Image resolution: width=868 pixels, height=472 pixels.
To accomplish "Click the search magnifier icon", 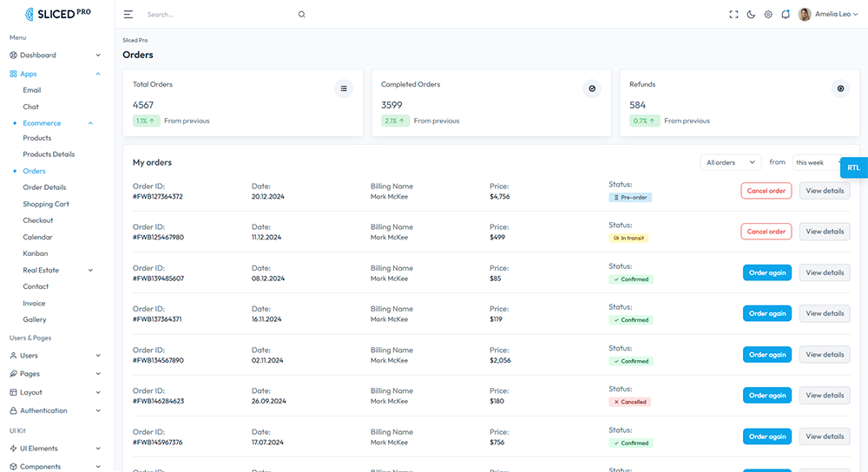I will (x=302, y=15).
